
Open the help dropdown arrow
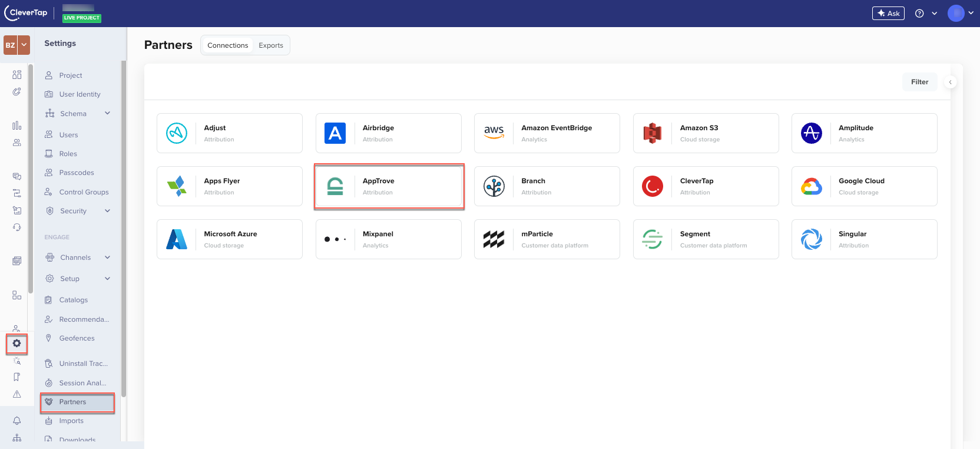click(x=934, y=14)
